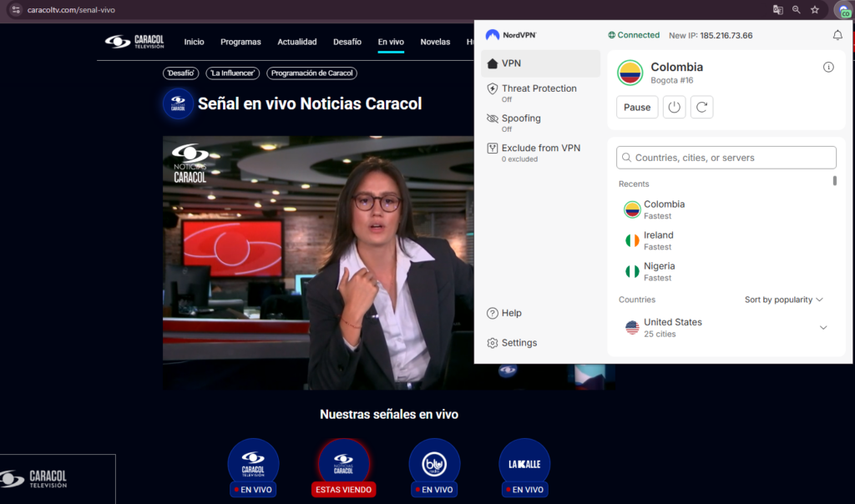855x504 pixels.
Task: Open Programas in Caracol navigation
Action: [240, 42]
